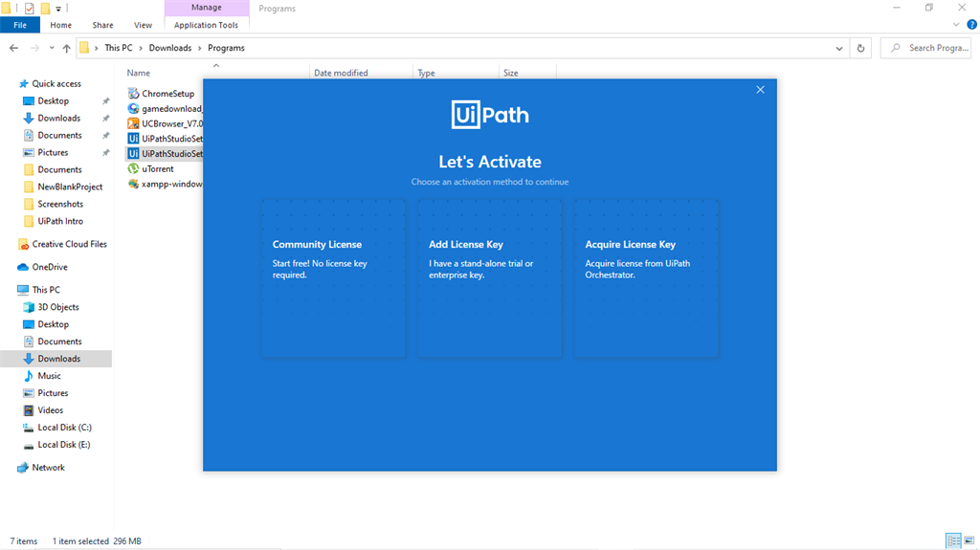Select the xampp-windows installer

point(164,184)
